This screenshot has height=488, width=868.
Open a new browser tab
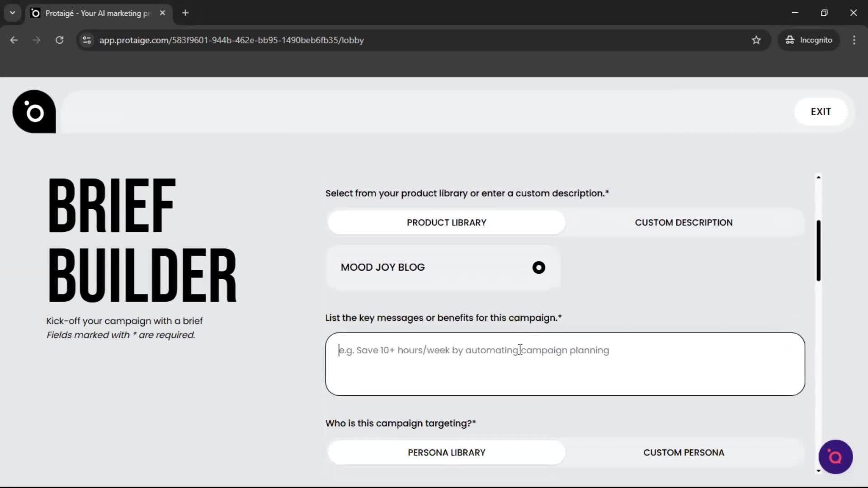185,13
